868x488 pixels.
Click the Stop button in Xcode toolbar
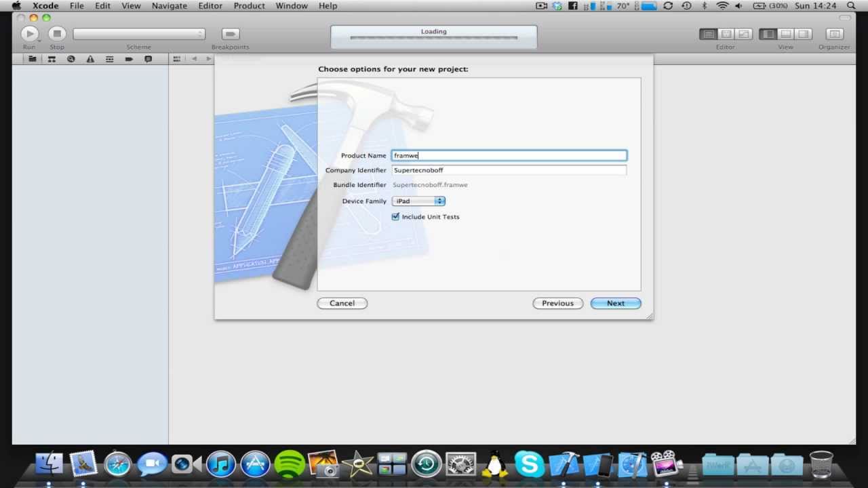57,33
